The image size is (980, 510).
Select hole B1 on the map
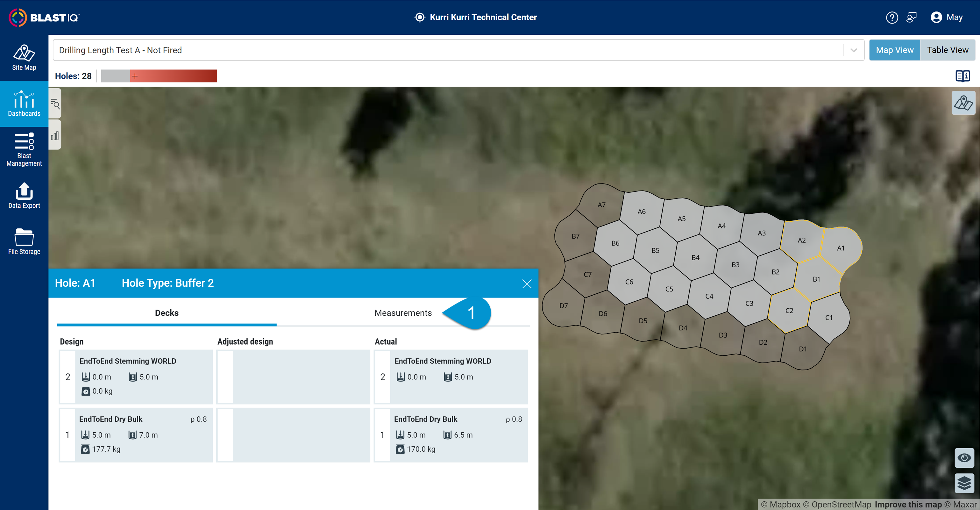tap(816, 279)
